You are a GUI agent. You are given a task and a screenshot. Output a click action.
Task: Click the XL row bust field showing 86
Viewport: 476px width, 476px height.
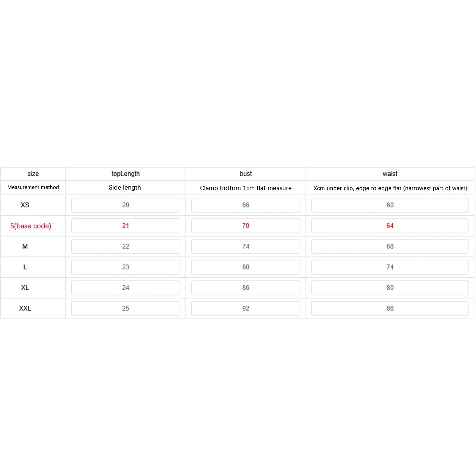click(x=245, y=288)
